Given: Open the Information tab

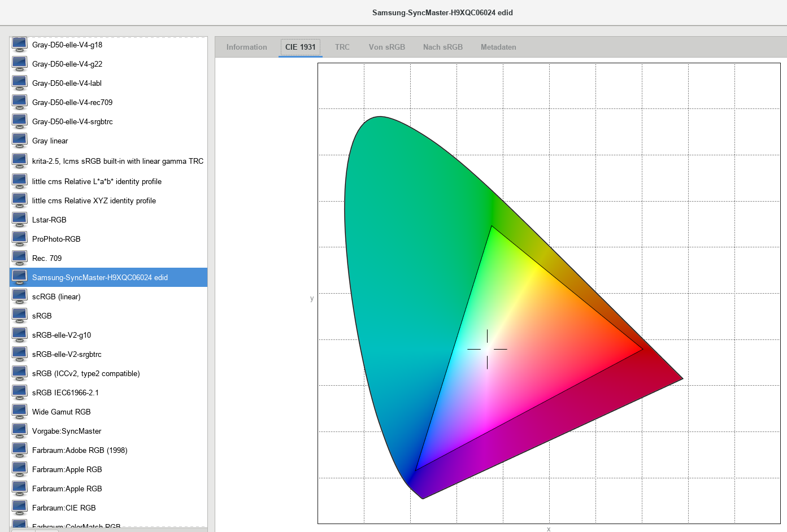Looking at the screenshot, I should [x=247, y=47].
